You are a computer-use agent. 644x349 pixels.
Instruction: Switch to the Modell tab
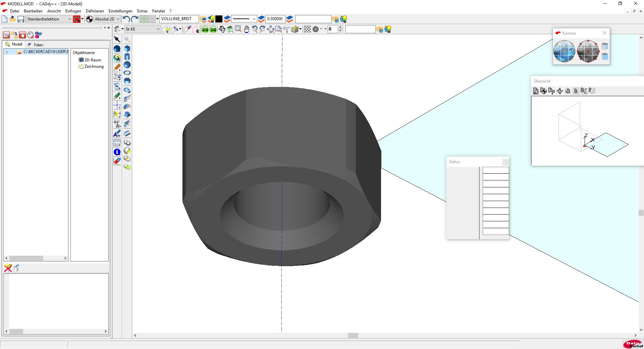pos(14,44)
